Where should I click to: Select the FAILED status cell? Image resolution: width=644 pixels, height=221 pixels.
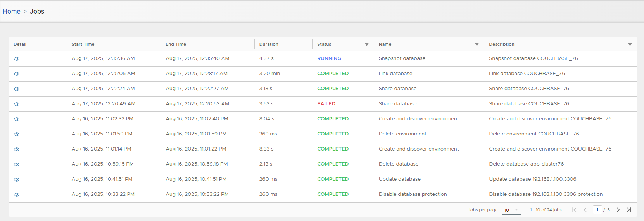[326, 104]
